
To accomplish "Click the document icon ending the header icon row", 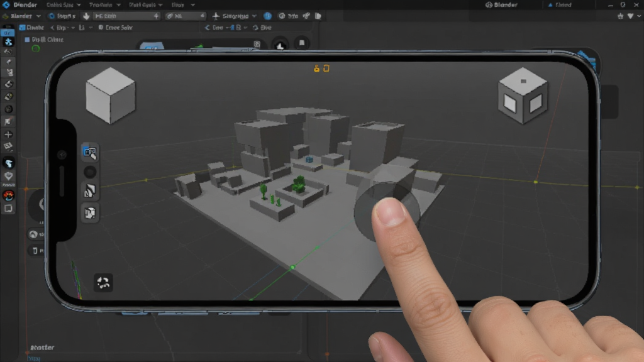I will (318, 16).
